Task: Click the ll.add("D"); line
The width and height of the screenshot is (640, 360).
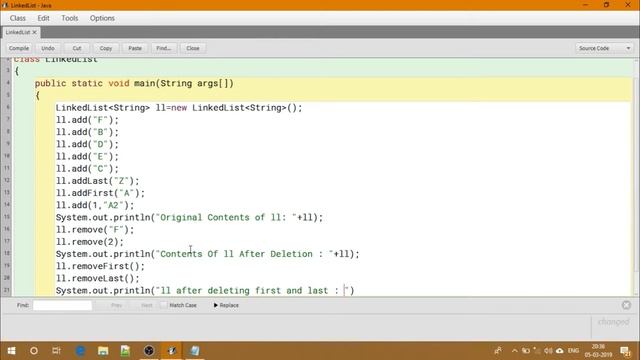Action: [87, 144]
